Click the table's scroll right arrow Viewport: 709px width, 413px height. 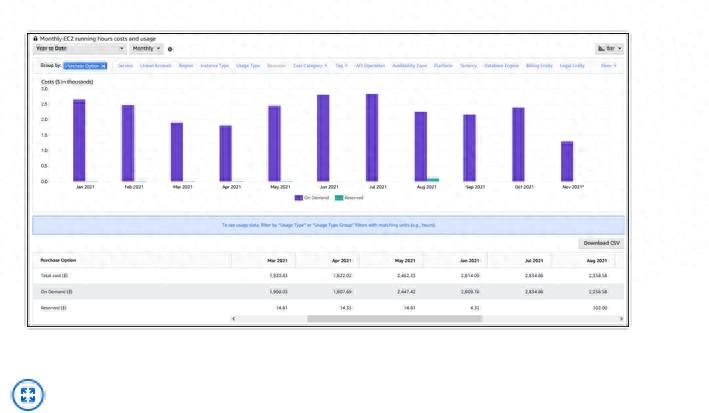[x=620, y=319]
